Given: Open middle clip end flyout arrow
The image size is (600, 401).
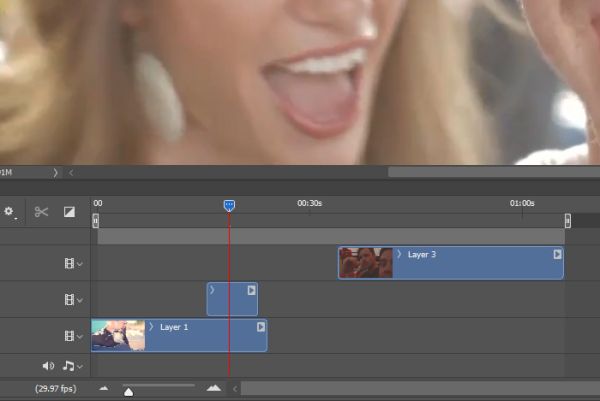Looking at the screenshot, I should 251,290.
